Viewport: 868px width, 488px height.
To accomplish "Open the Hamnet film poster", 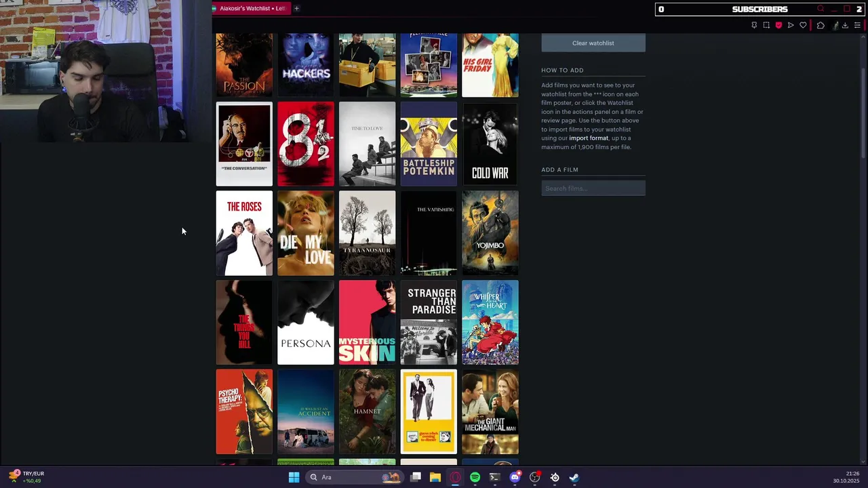I will click(368, 411).
